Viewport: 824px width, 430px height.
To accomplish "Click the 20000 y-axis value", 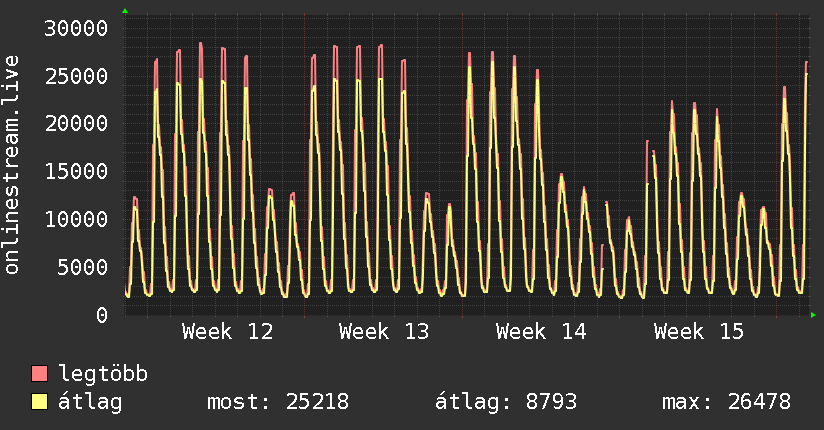I will point(76,124).
